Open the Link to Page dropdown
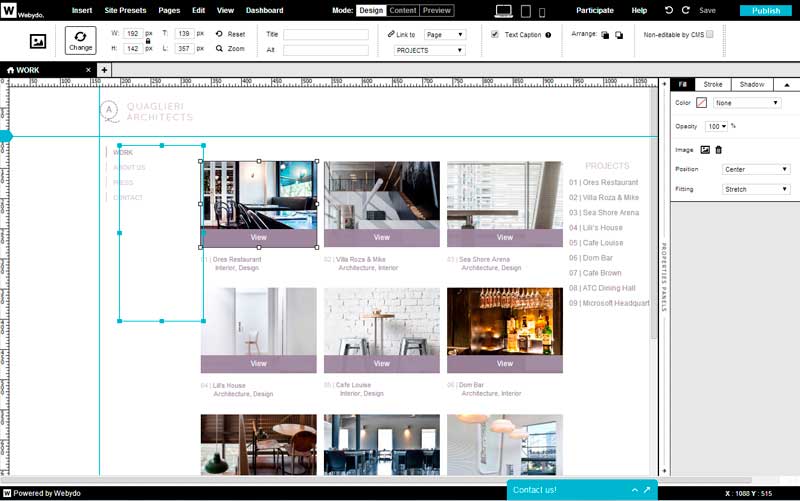800x501 pixels. pyautogui.click(x=444, y=34)
